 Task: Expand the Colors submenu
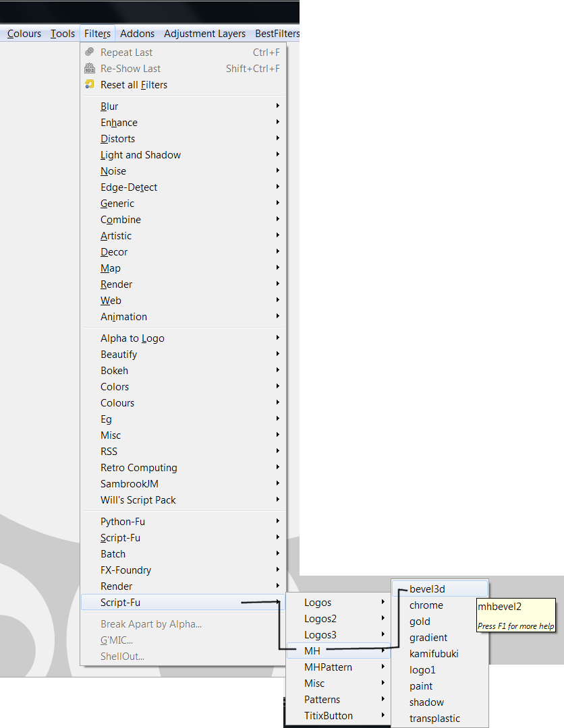coord(183,387)
